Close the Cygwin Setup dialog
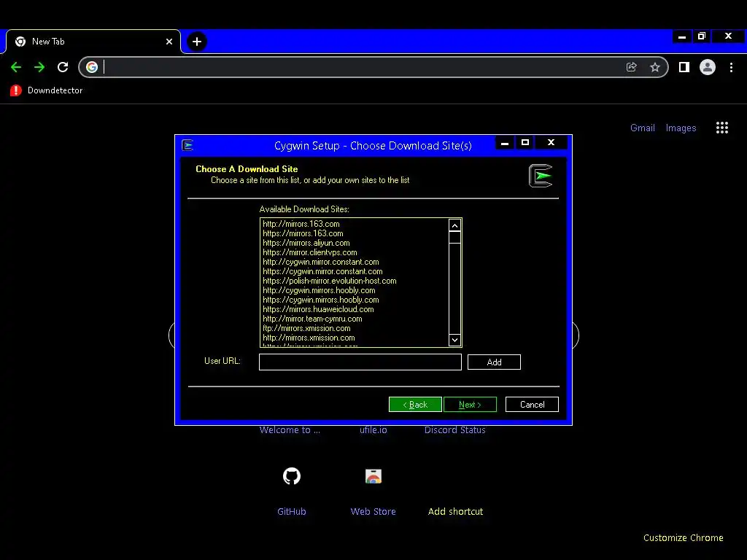Screen dimensions: 747x560 coord(551,142)
